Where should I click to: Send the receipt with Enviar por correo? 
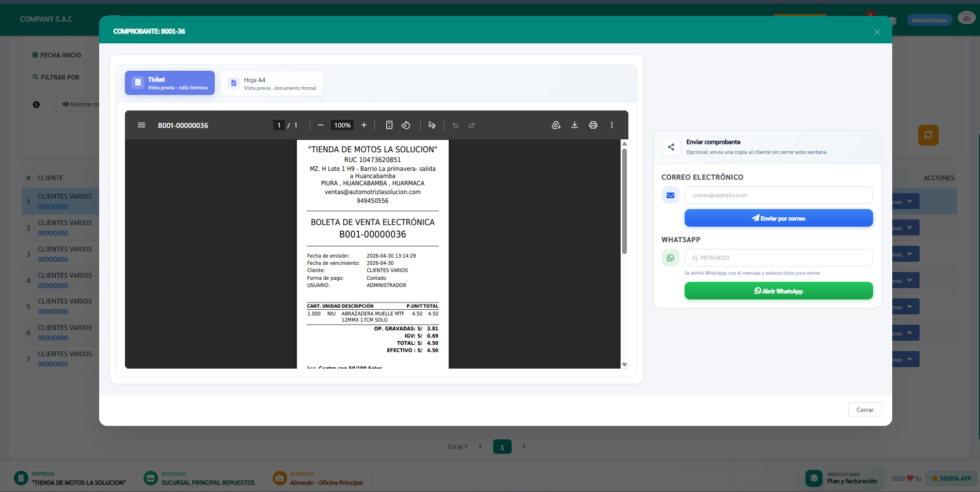[779, 218]
